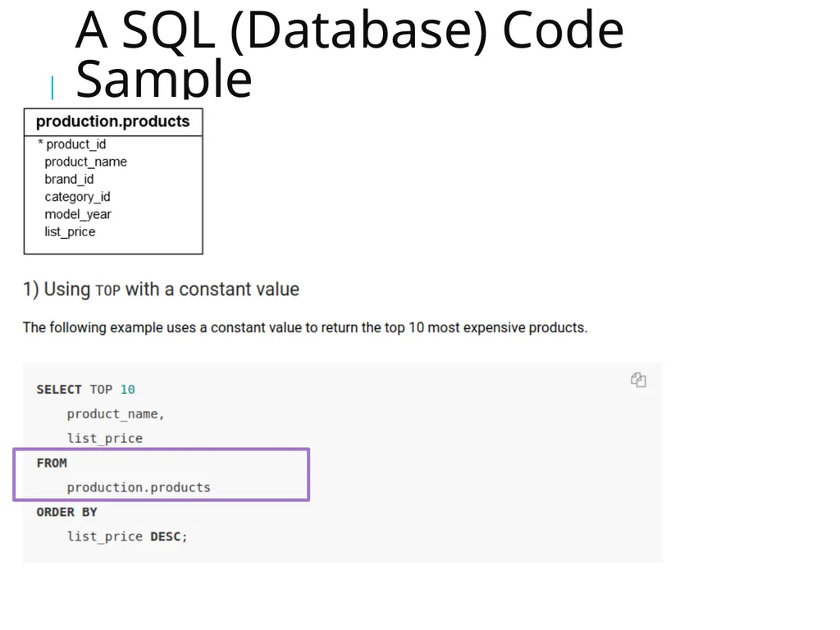Click the number 10 in the code
840x630 pixels.
[x=127, y=390]
